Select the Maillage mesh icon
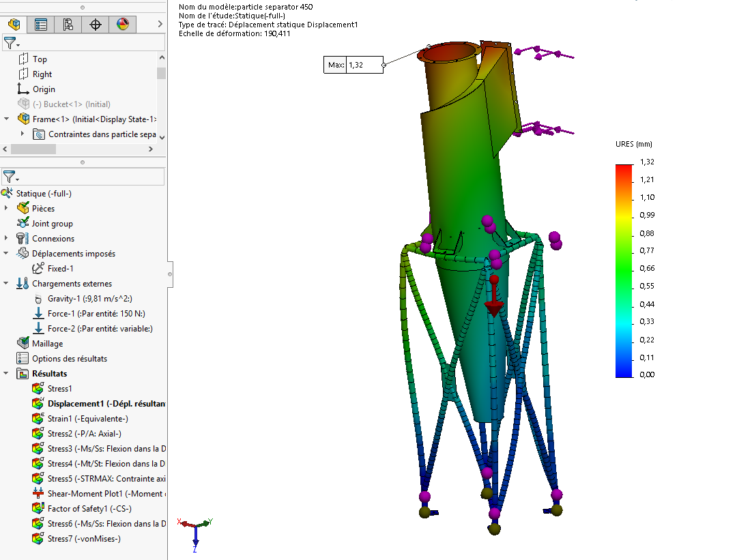Viewport: 737px width, 560px height. (23, 343)
